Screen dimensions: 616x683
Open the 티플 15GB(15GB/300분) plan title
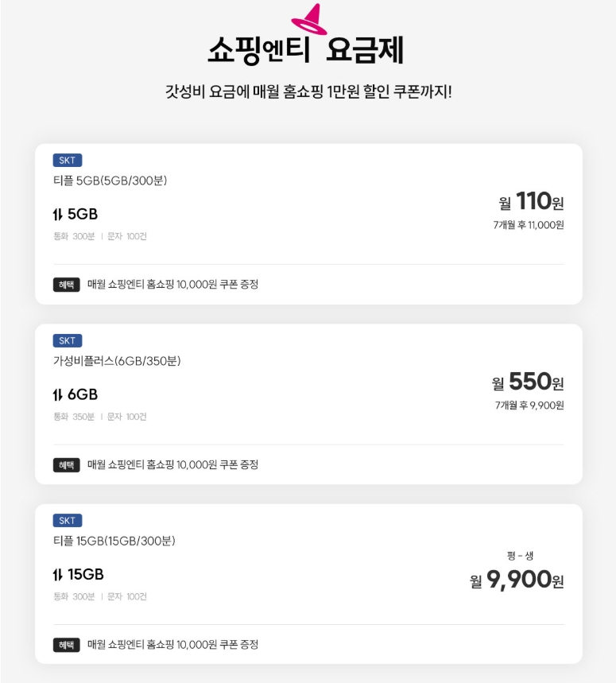[x=114, y=541]
